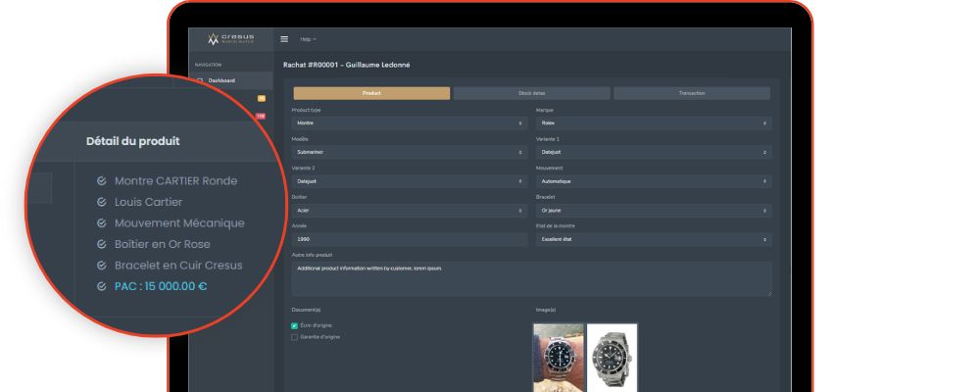Open the Variante 1 dropdown

(x=654, y=153)
